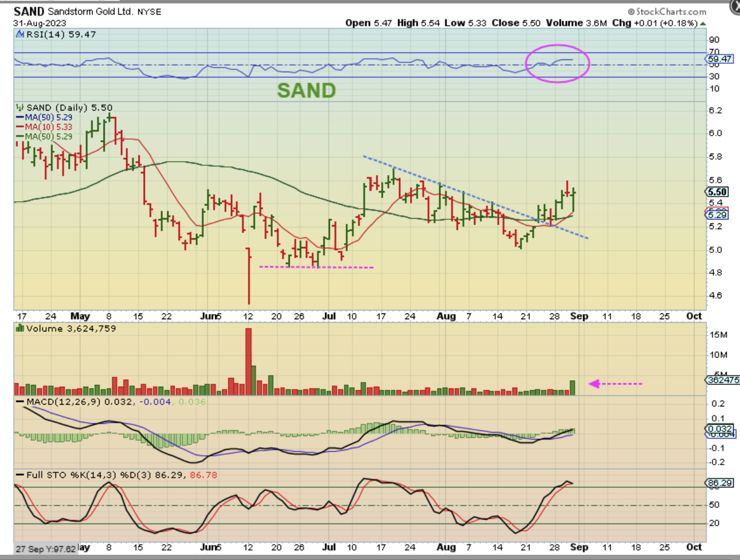Click the Open 5.47 value

(x=369, y=23)
